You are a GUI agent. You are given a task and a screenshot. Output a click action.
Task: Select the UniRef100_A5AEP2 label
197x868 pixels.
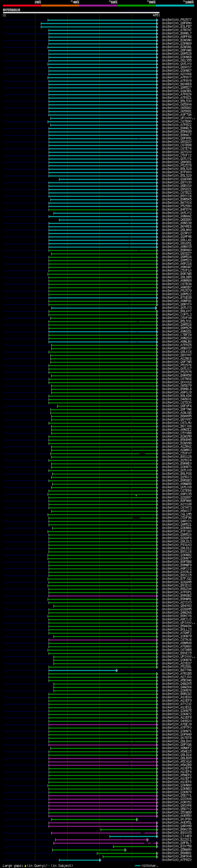(x=176, y=775)
